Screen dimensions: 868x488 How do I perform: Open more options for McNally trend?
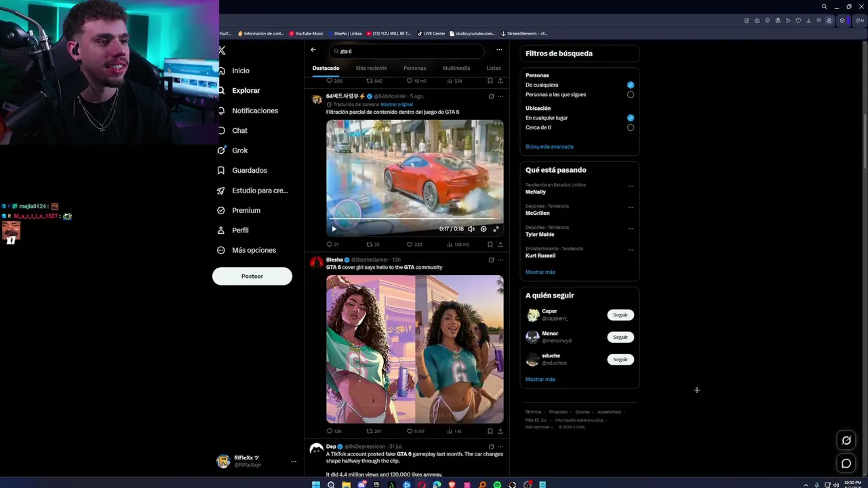(631, 186)
